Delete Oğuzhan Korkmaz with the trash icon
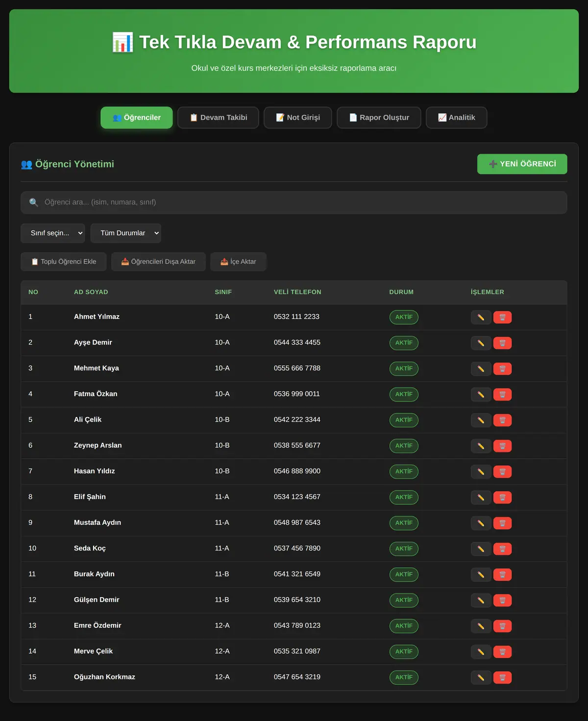Viewport: 588px width, 721px height. (502, 677)
